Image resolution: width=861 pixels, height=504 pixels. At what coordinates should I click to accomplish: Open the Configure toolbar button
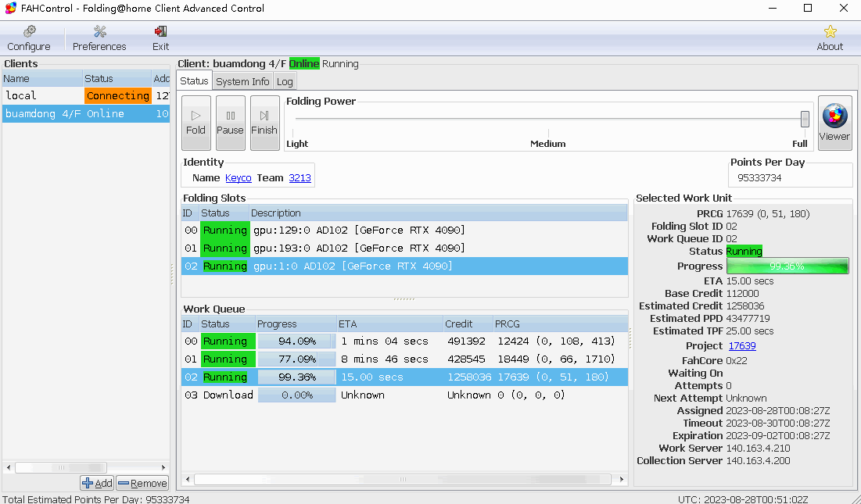[29, 38]
